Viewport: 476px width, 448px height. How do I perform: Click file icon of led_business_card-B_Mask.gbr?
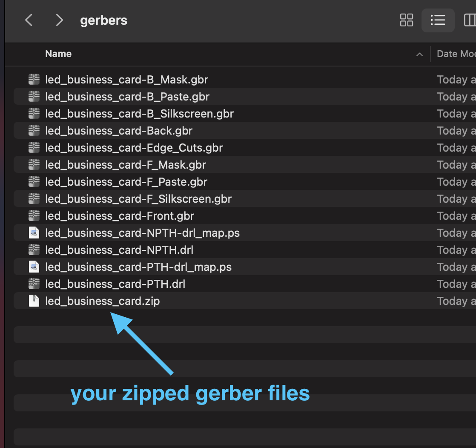[34, 79]
